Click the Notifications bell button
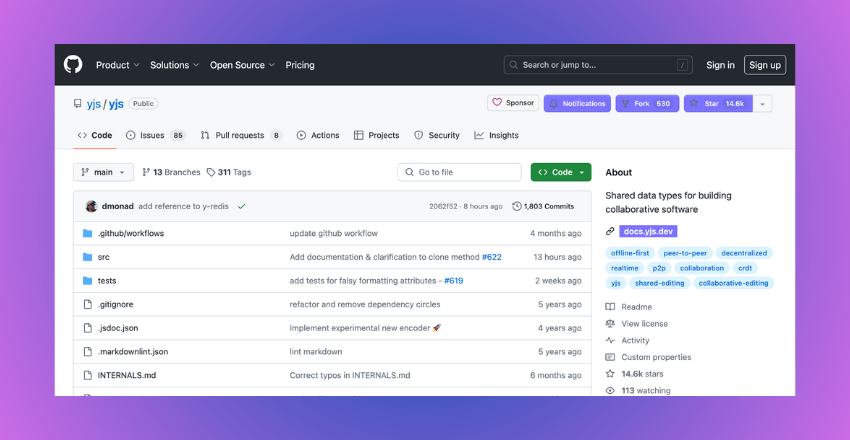850x440 pixels. (x=577, y=103)
